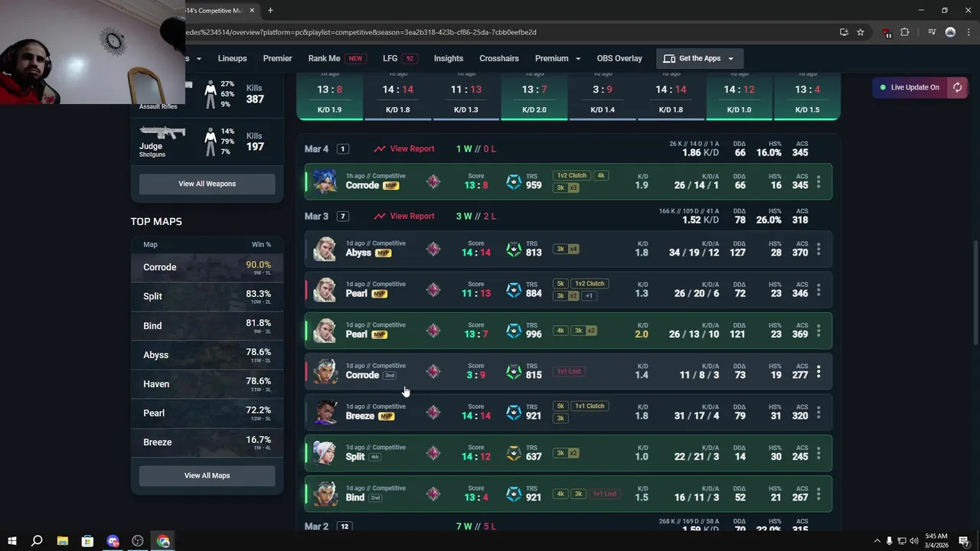
Task: Open a new browser tab with the plus button
Action: pos(270,11)
